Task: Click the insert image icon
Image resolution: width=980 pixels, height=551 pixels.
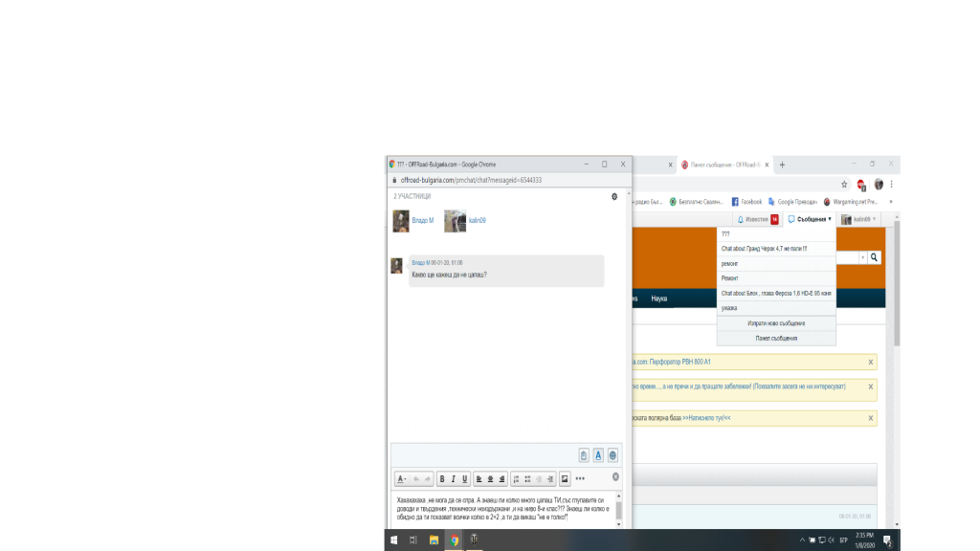Action: (x=565, y=479)
